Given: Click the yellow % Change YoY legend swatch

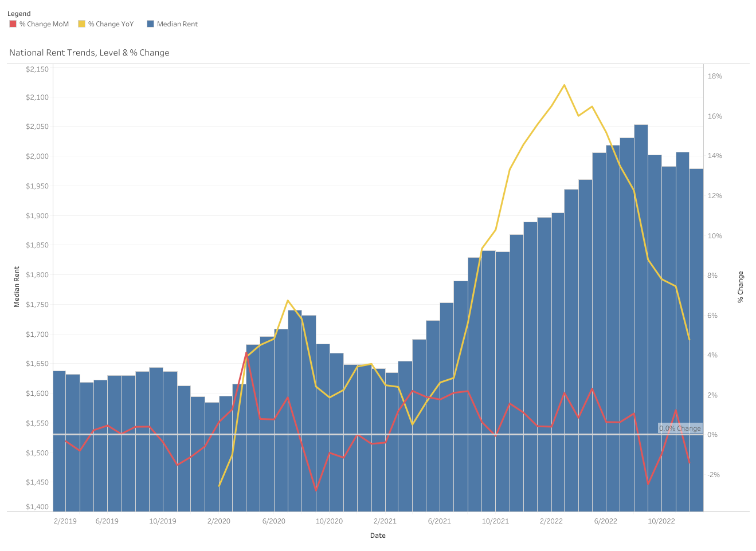Looking at the screenshot, I should pyautogui.click(x=81, y=24).
